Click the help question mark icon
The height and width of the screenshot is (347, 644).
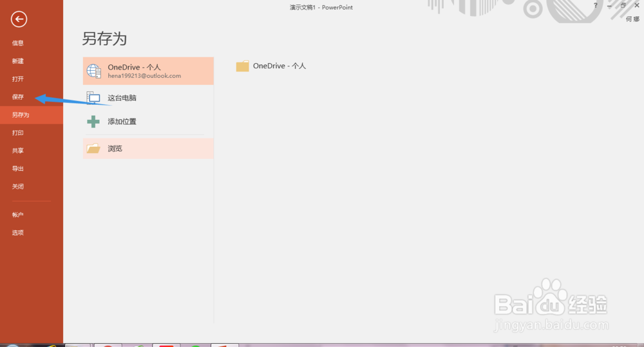tap(595, 5)
